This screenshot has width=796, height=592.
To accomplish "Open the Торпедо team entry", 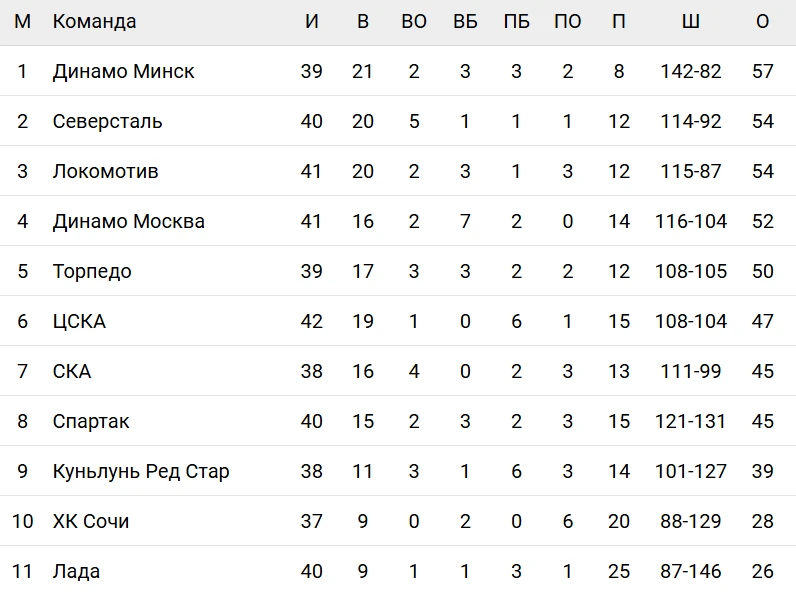I will coord(92,272).
